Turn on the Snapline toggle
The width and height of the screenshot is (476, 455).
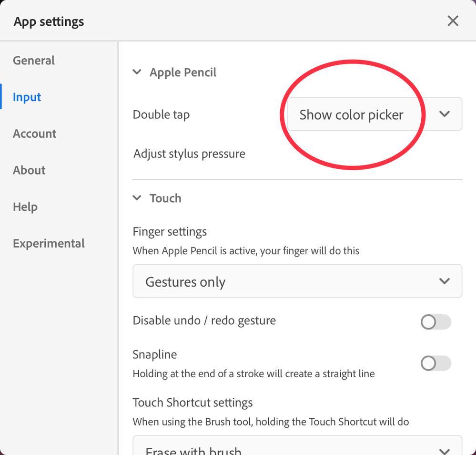435,363
